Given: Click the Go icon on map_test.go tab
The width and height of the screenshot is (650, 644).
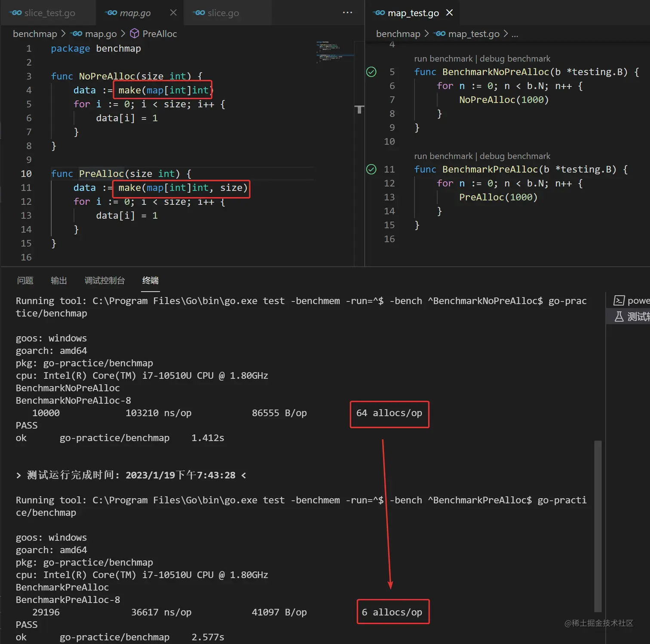Looking at the screenshot, I should point(380,13).
